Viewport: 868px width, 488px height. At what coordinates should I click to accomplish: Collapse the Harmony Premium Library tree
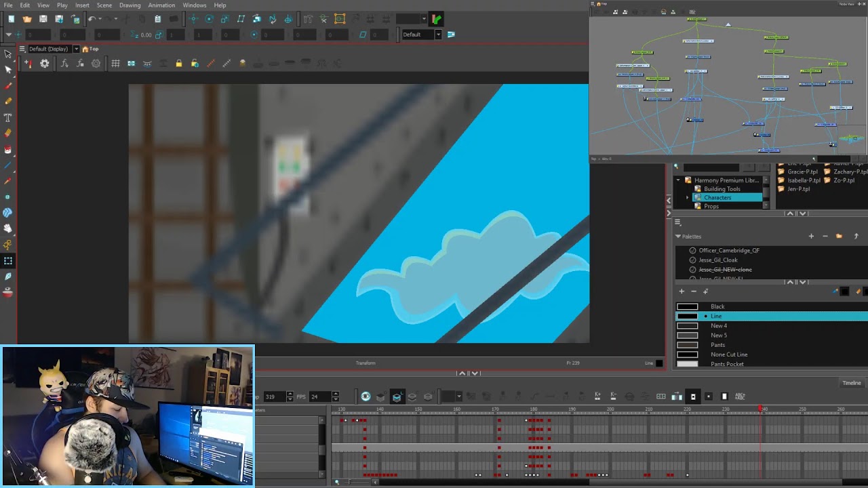tap(677, 180)
